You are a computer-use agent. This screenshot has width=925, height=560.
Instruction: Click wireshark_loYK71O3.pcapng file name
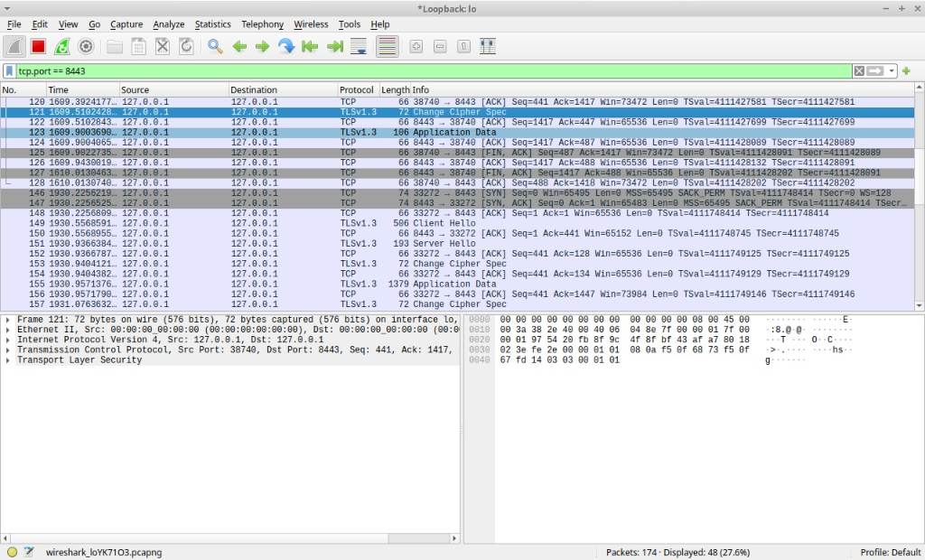(104, 553)
